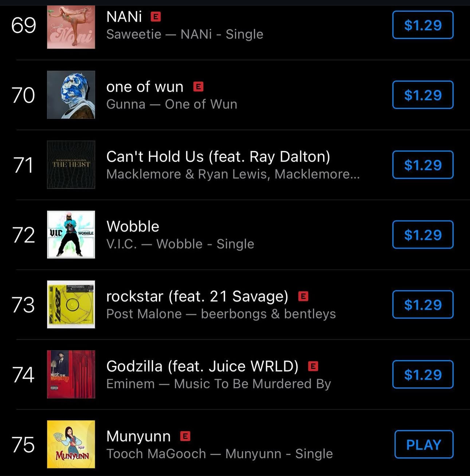
Task: Open the Godzilla song title
Action: coord(202,366)
